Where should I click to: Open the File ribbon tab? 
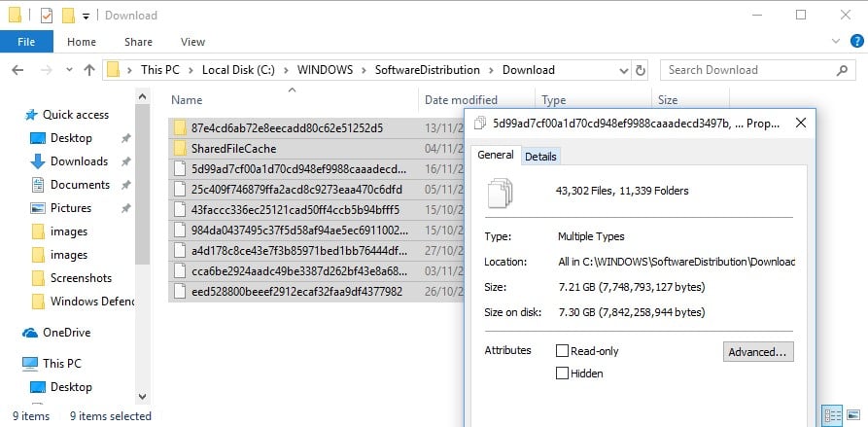point(26,42)
